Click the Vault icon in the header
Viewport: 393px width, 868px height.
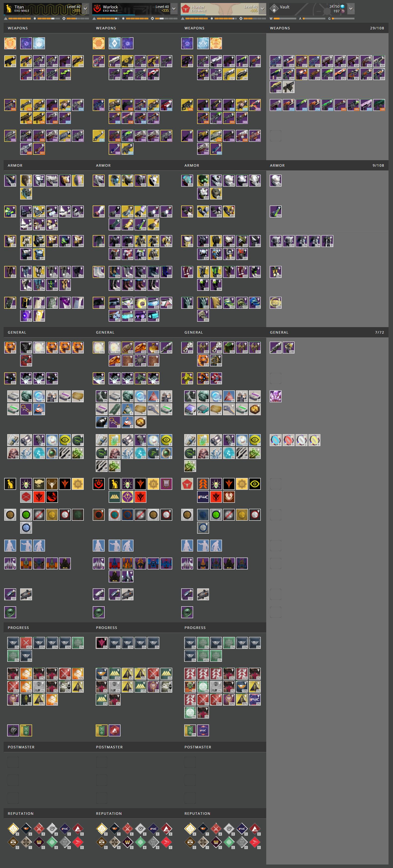[x=274, y=8]
